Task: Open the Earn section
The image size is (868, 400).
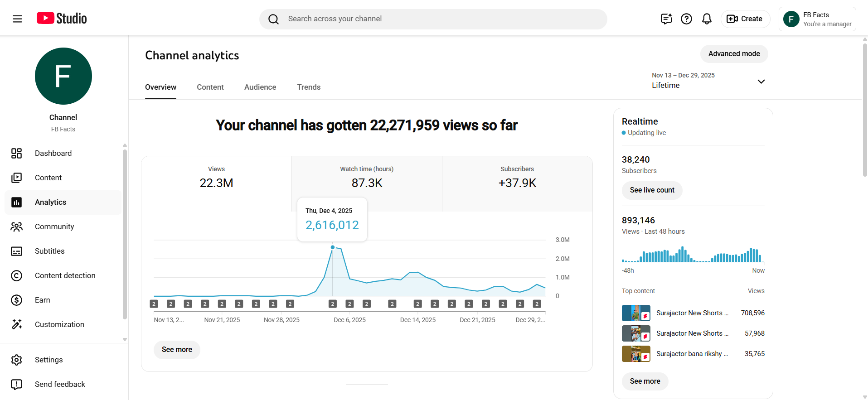Action: point(42,300)
